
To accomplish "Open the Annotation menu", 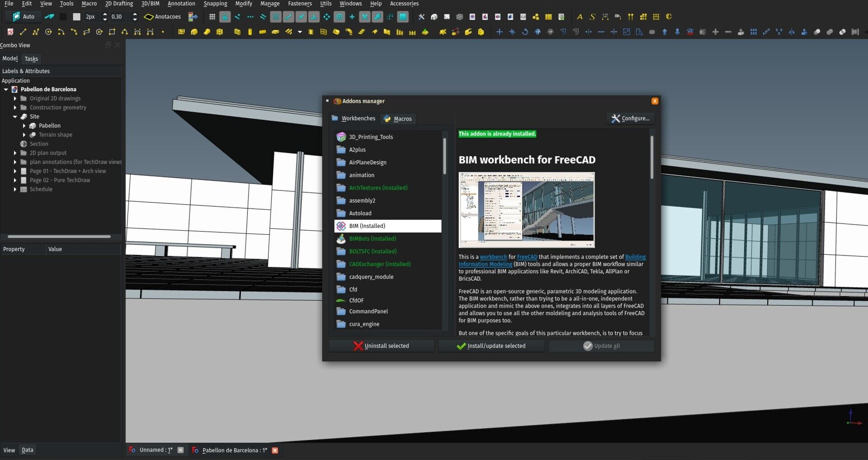I will coord(181,4).
